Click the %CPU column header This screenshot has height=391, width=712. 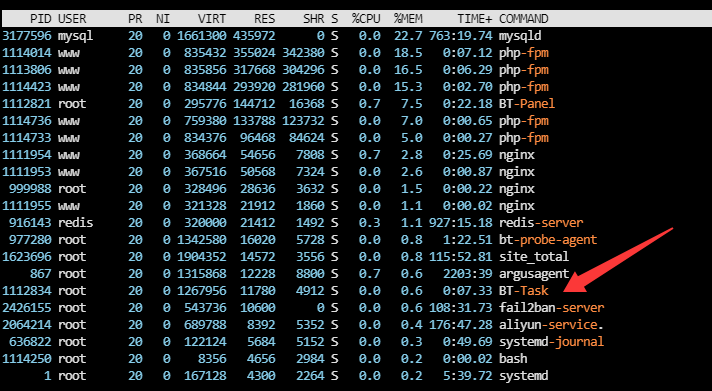click(366, 19)
